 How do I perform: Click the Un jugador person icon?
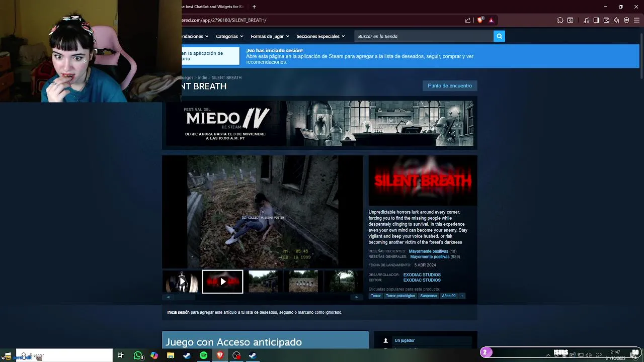tap(386, 340)
